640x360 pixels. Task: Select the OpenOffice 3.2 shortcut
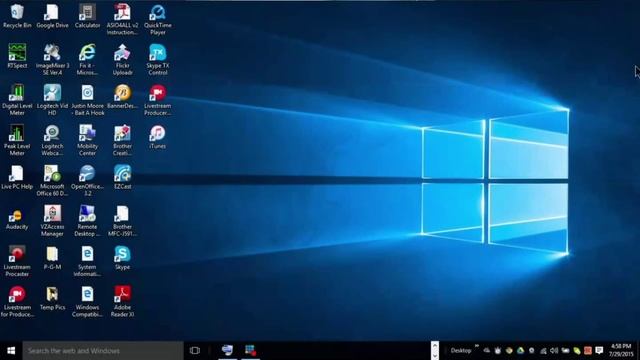tap(87, 181)
